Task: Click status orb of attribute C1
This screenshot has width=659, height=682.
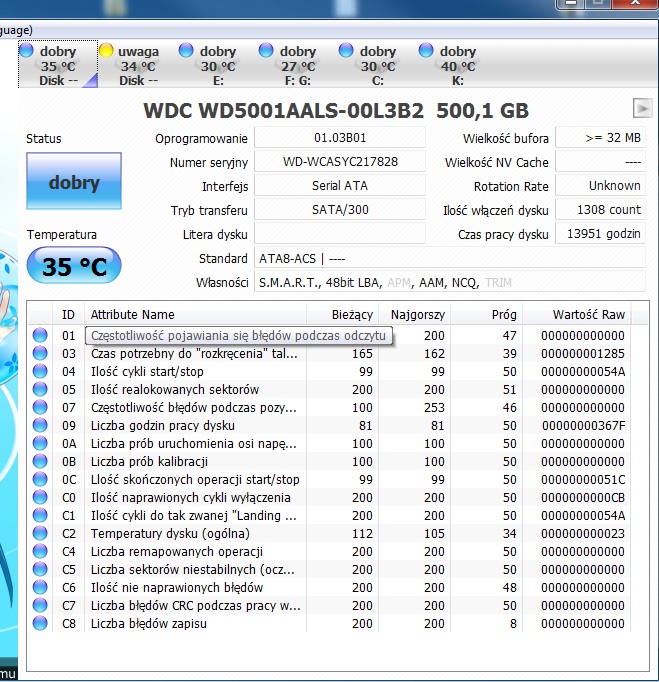Action: click(x=40, y=515)
